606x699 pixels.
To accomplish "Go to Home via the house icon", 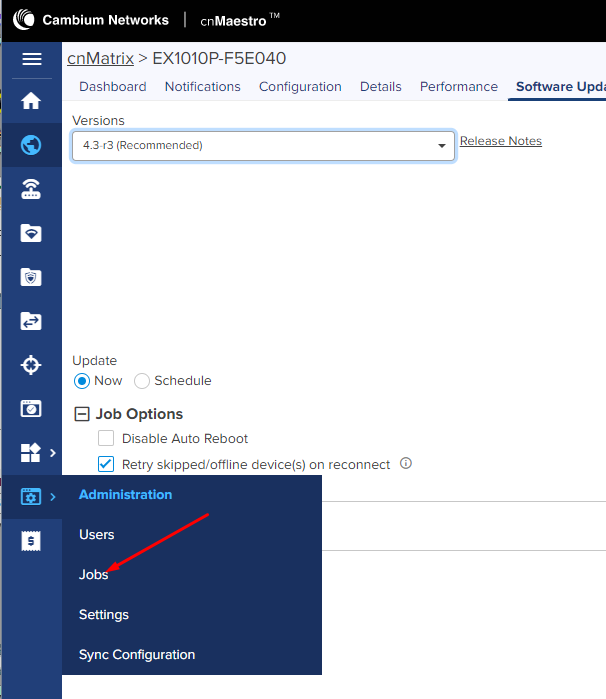I will pyautogui.click(x=31, y=101).
